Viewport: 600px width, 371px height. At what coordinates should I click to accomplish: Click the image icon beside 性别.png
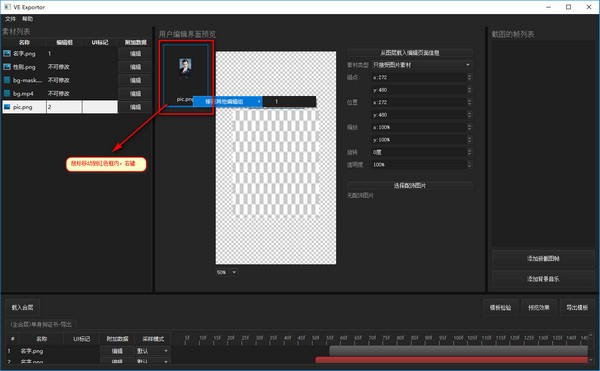click(7, 67)
